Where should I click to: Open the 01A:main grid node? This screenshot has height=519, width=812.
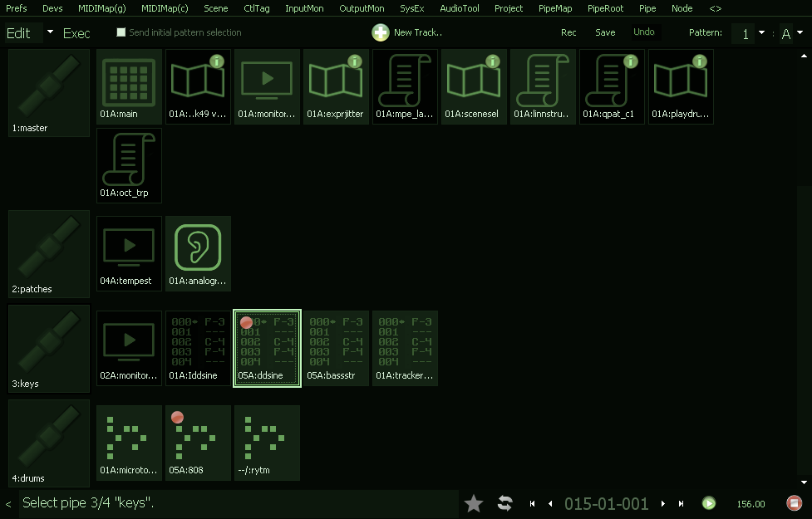coord(129,86)
